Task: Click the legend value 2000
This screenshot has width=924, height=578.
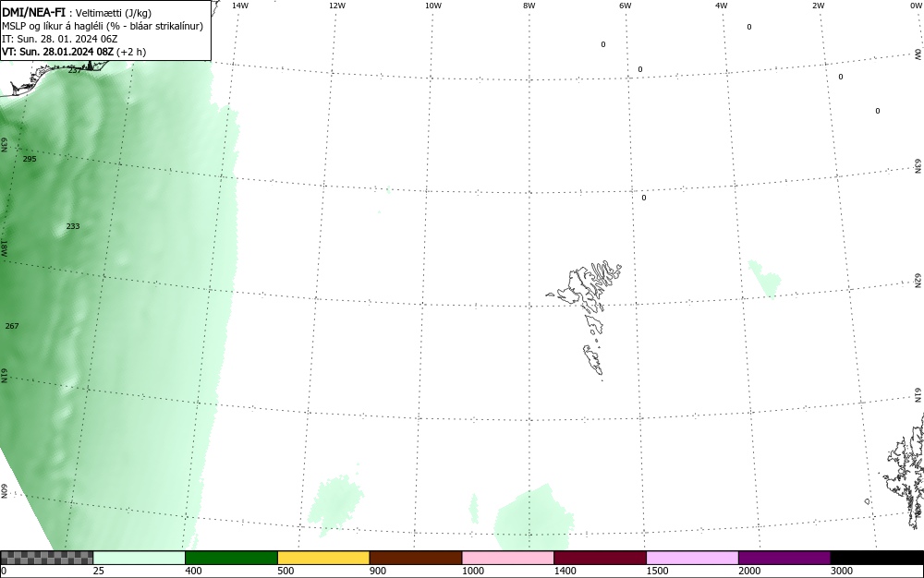Action: coord(749,571)
